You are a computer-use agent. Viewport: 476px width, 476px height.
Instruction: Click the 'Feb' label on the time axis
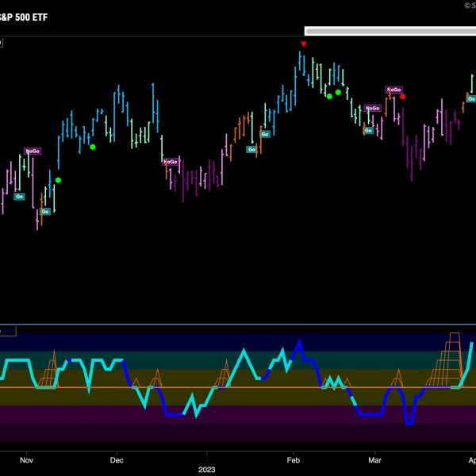point(294,460)
